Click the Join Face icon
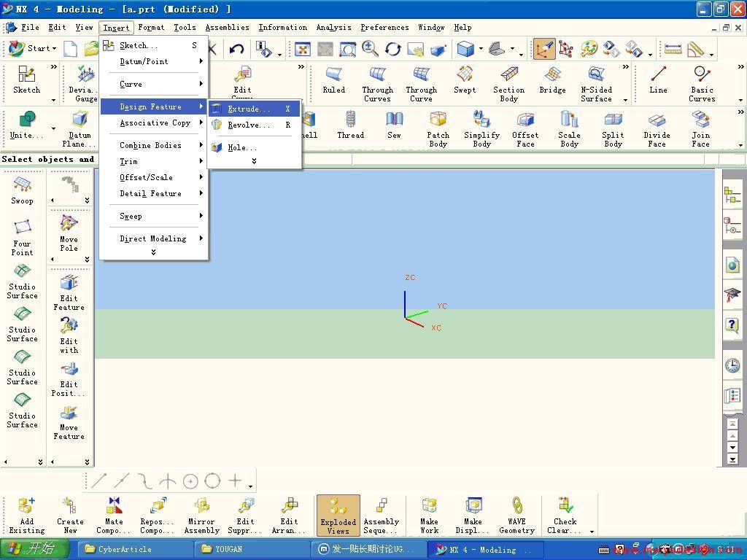 pyautogui.click(x=701, y=130)
